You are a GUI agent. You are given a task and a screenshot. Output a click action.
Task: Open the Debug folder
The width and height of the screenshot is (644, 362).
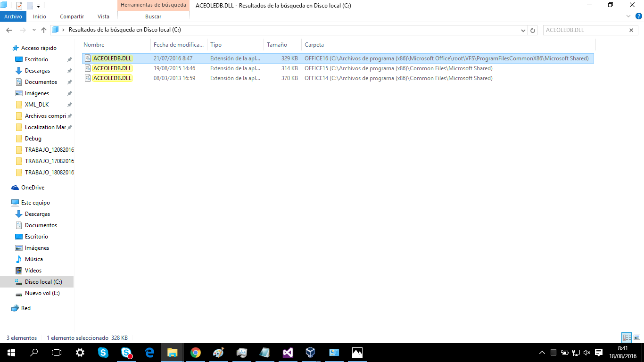pyautogui.click(x=33, y=139)
